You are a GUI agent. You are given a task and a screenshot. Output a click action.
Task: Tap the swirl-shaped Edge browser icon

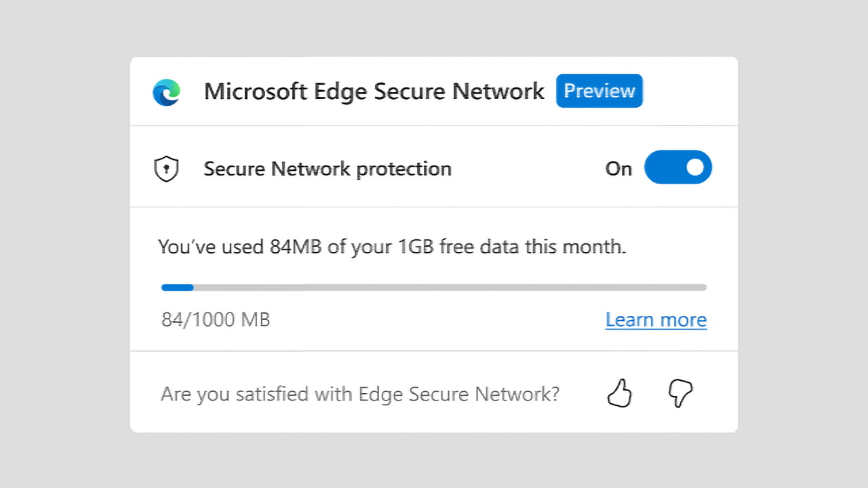[x=166, y=91]
